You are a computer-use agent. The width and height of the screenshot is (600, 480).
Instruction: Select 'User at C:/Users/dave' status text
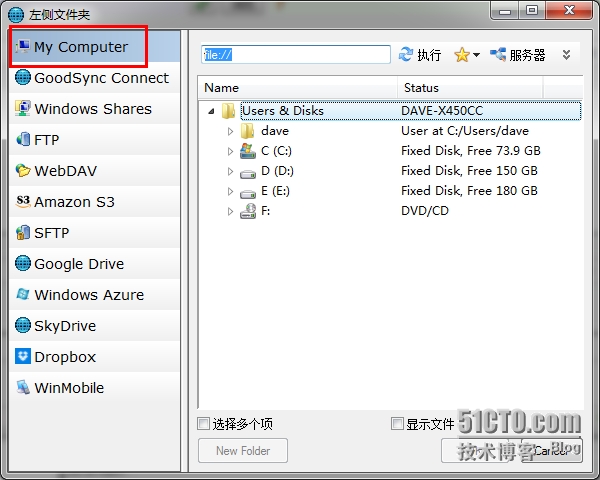point(465,131)
